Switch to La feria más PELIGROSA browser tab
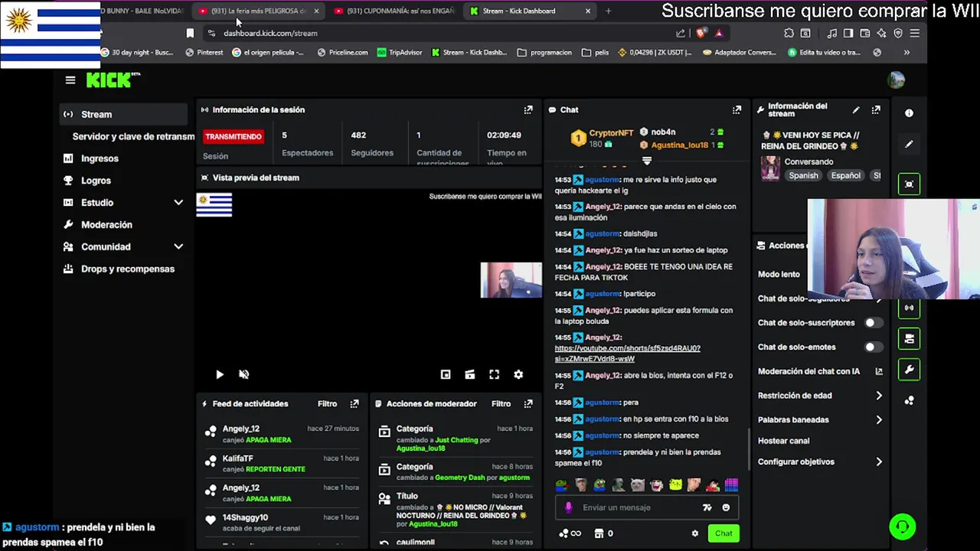This screenshot has width=980, height=551. [258, 11]
